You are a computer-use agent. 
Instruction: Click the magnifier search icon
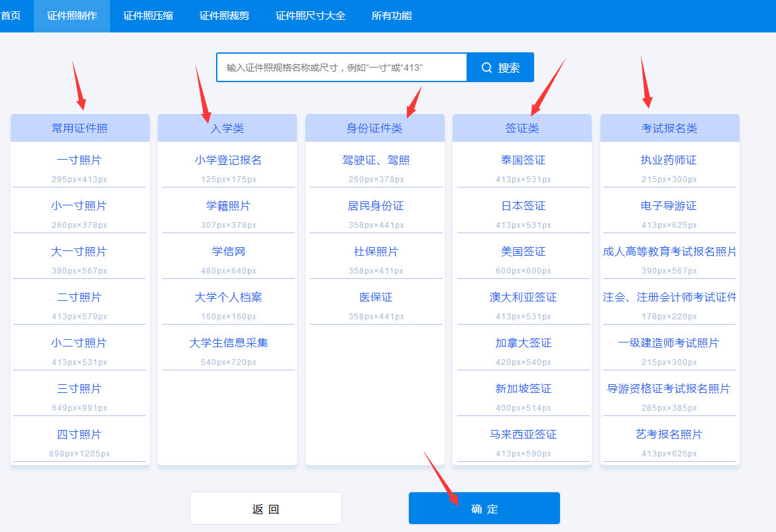487,67
